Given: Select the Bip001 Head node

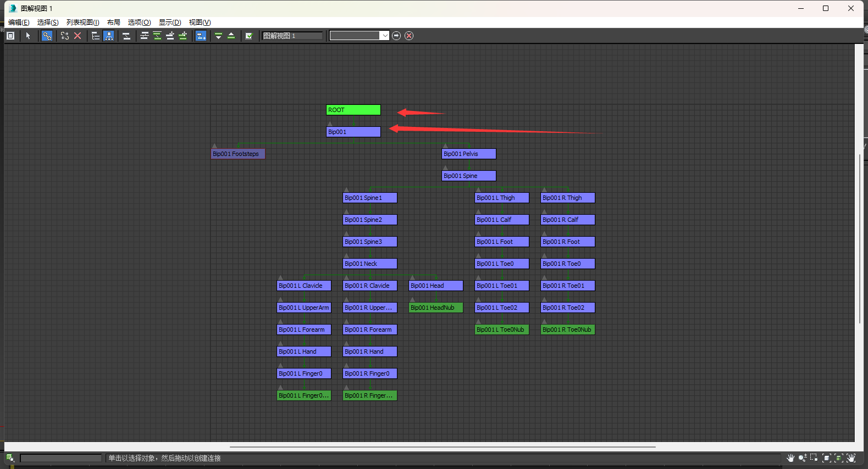Looking at the screenshot, I should pos(436,286).
